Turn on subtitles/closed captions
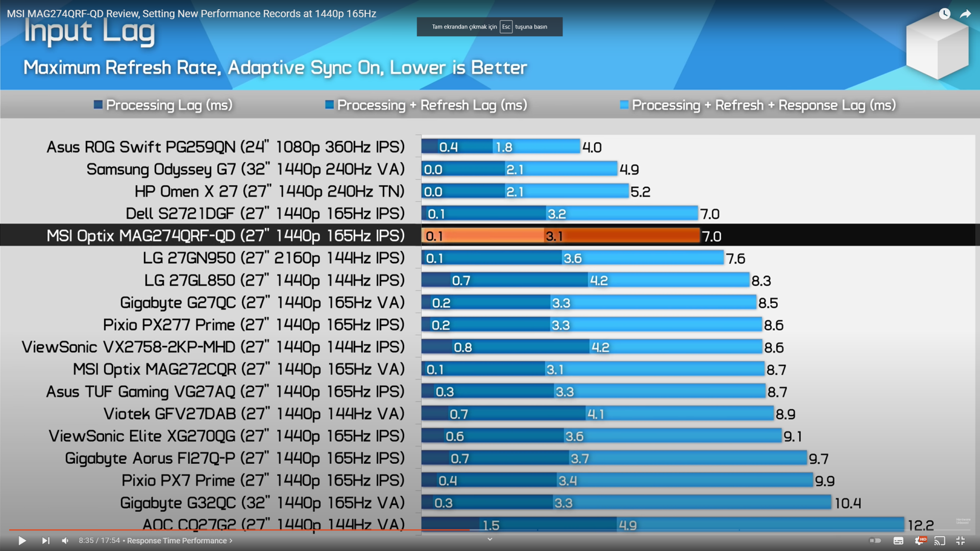Image resolution: width=980 pixels, height=551 pixels. [898, 540]
